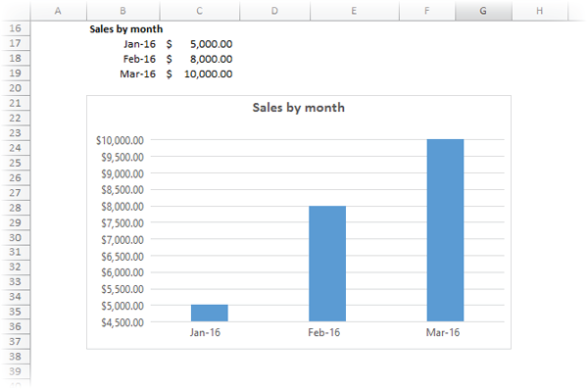Select the Jan-16 bar in chart
This screenshot has width=588, height=389.
tap(210, 313)
